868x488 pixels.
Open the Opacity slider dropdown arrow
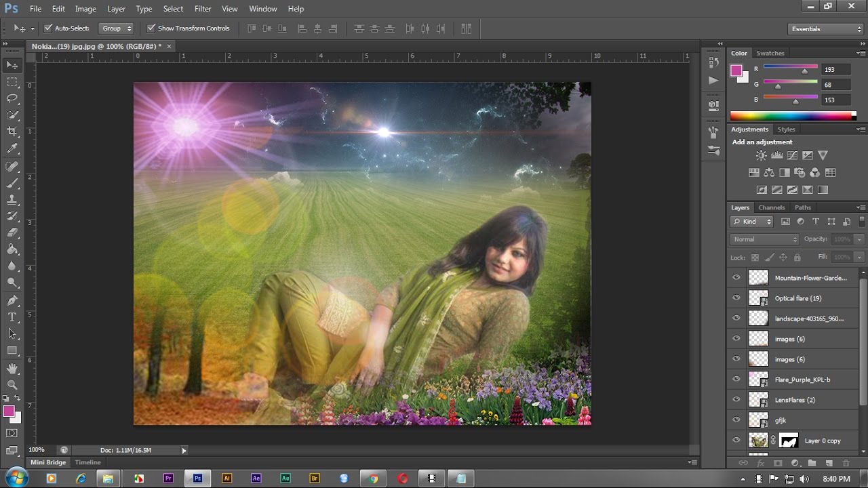tap(859, 239)
